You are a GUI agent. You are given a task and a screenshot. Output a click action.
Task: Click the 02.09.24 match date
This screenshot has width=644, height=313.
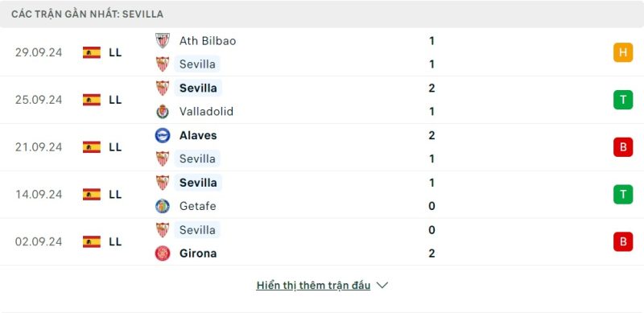click(x=39, y=241)
